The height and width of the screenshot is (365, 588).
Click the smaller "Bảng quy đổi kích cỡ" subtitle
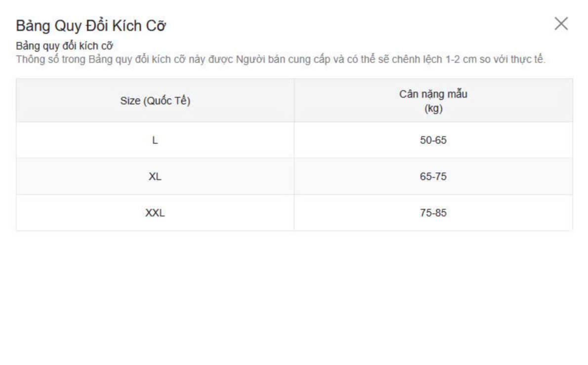pyautogui.click(x=65, y=46)
